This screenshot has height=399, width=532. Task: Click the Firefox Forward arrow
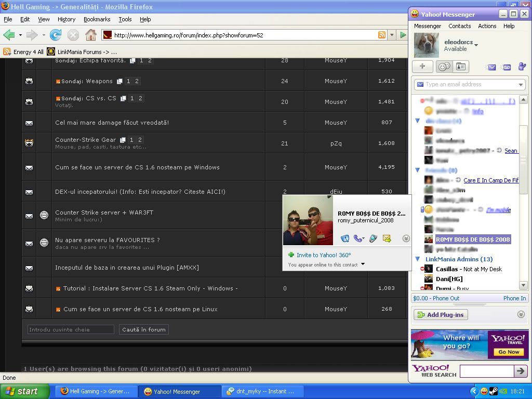32,35
